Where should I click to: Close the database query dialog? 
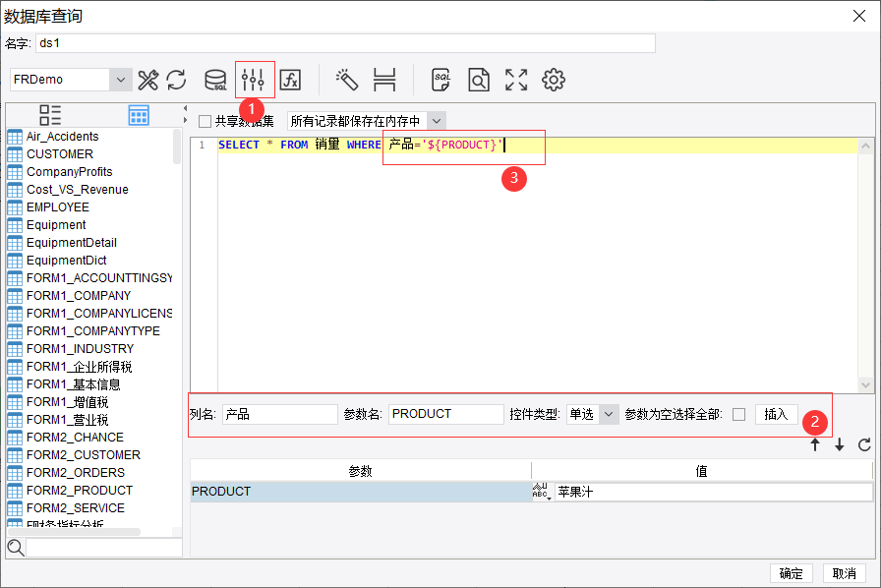click(x=859, y=16)
